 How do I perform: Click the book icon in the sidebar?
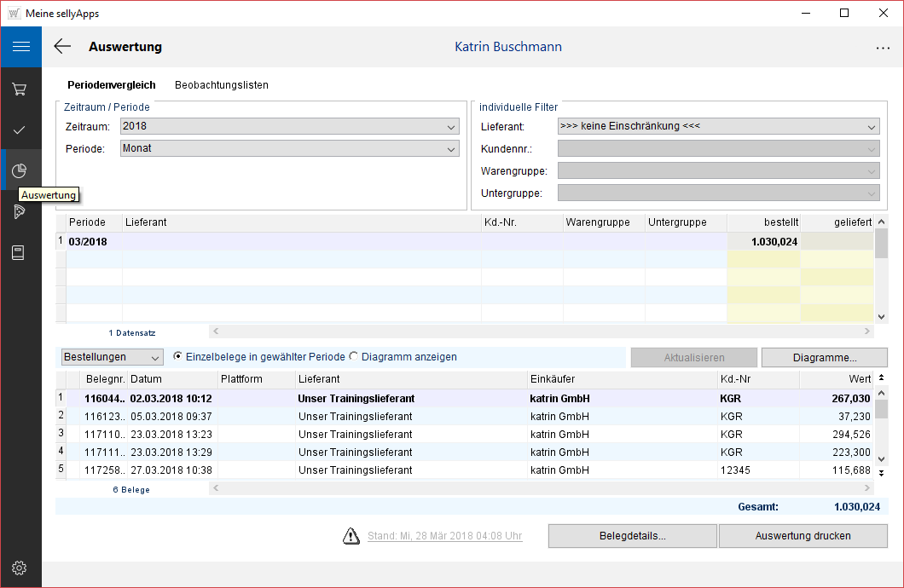[20, 252]
